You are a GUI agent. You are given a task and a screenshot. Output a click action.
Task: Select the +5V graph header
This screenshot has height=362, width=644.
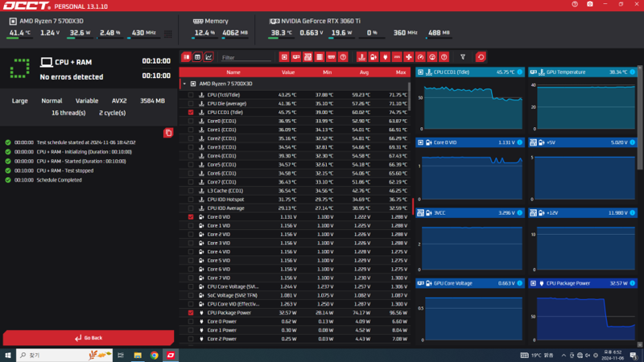(583, 142)
